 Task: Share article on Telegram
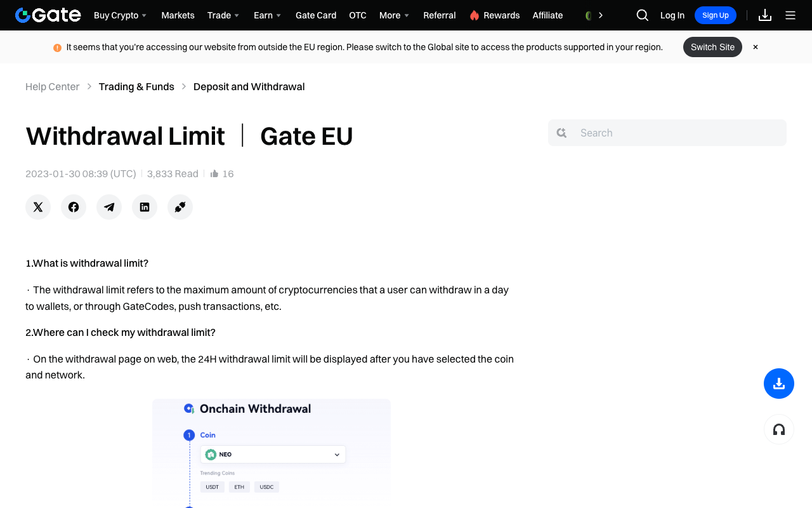[109, 207]
